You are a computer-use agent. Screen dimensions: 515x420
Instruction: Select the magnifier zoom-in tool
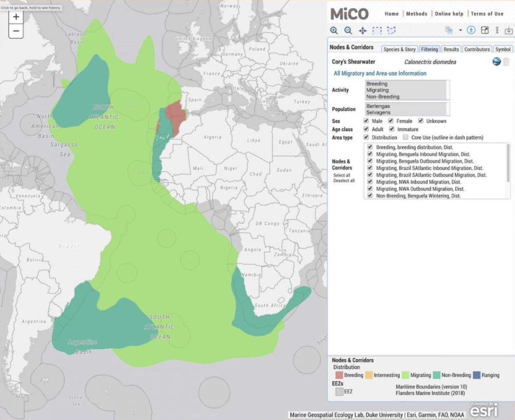(x=334, y=30)
